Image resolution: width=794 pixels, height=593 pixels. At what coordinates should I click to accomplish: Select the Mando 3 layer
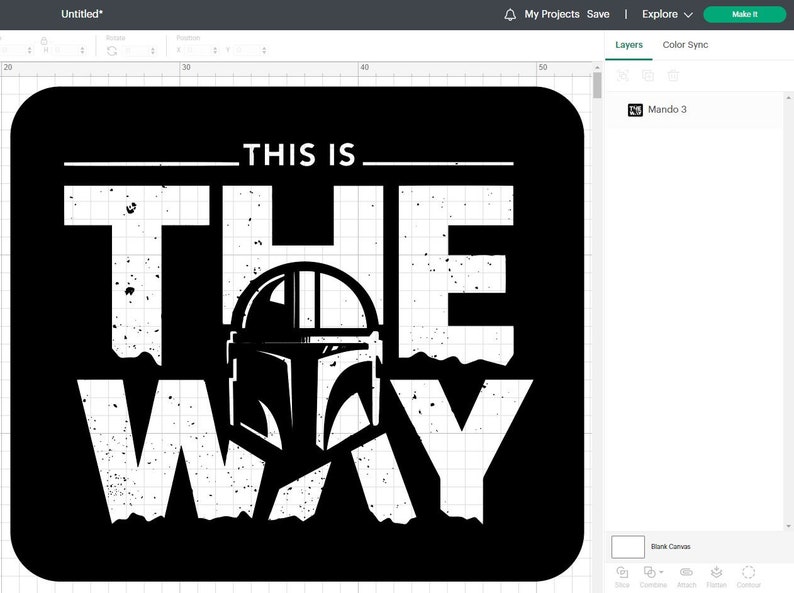694,109
